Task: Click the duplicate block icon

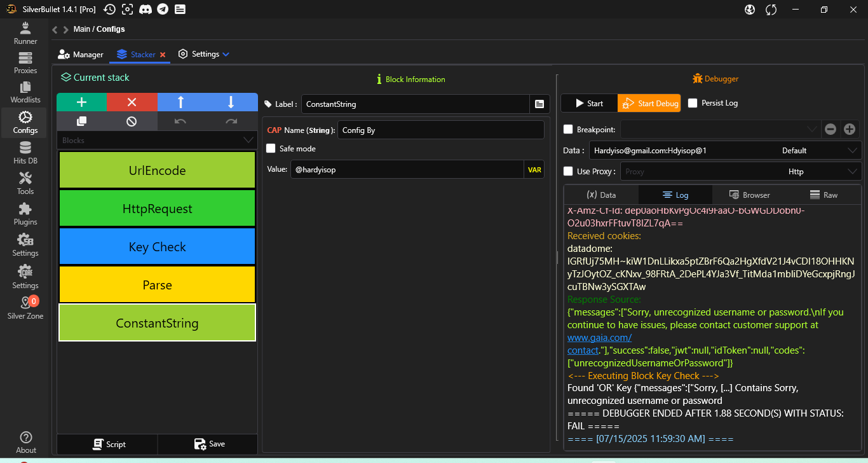Action: (x=81, y=121)
